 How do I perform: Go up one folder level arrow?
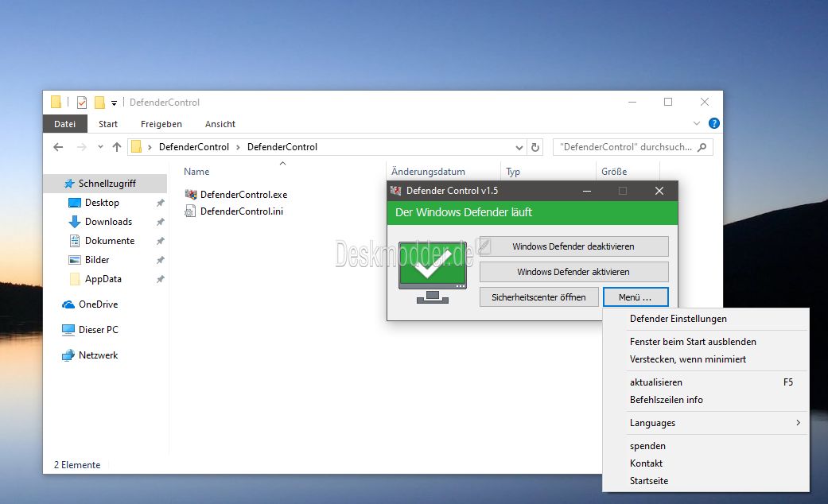117,147
